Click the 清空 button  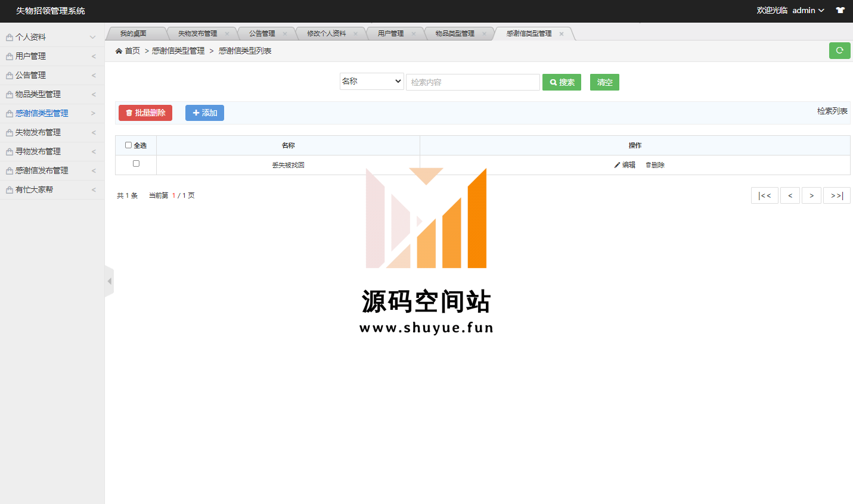604,82
